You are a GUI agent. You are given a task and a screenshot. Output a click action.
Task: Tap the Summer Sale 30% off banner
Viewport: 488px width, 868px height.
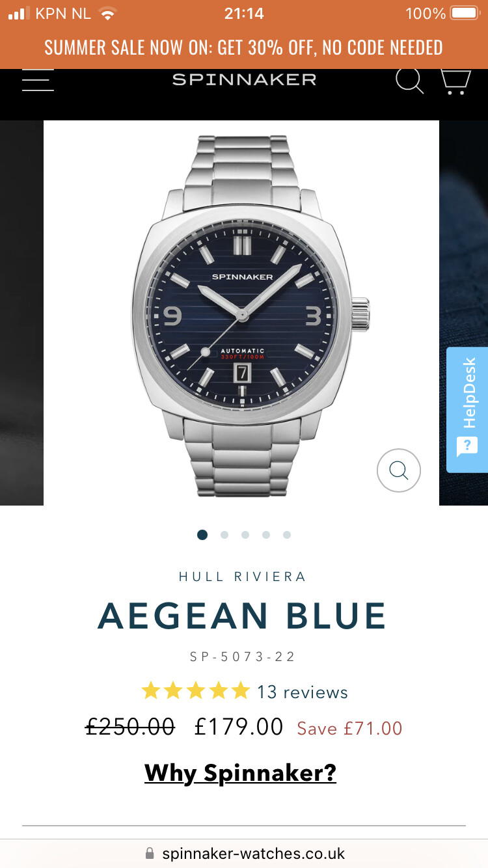244,47
